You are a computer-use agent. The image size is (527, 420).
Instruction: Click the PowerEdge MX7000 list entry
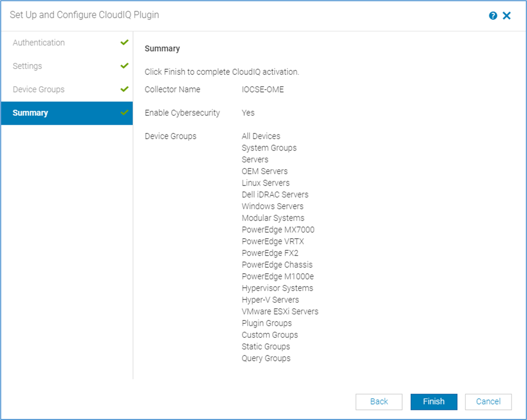278,230
